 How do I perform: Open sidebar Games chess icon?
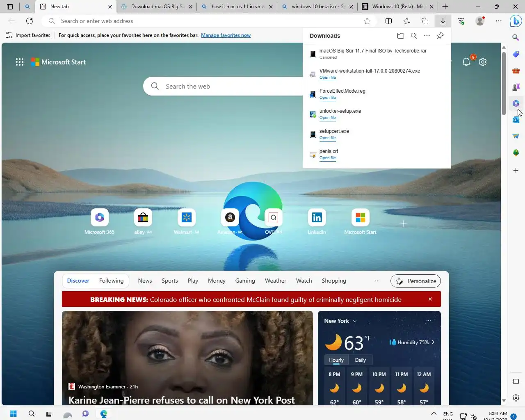tap(516, 87)
